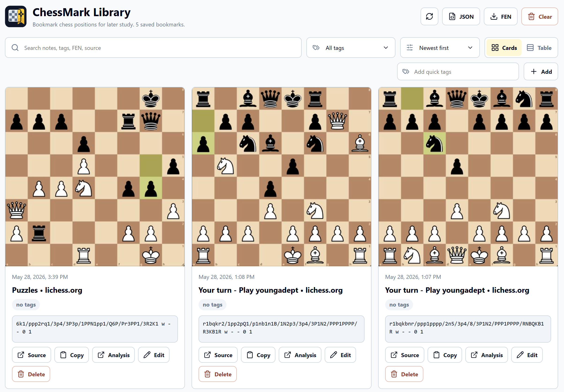Refresh the bookmark list
Viewport: 564px width, 392px height.
[429, 16]
